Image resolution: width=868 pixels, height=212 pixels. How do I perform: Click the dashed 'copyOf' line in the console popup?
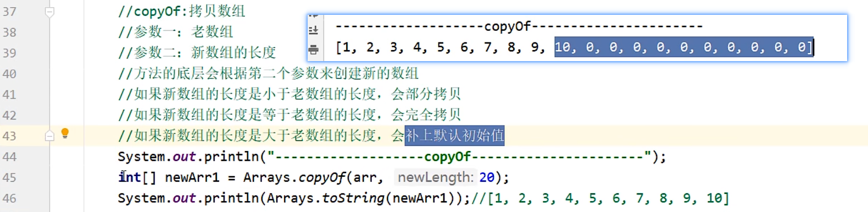click(519, 26)
